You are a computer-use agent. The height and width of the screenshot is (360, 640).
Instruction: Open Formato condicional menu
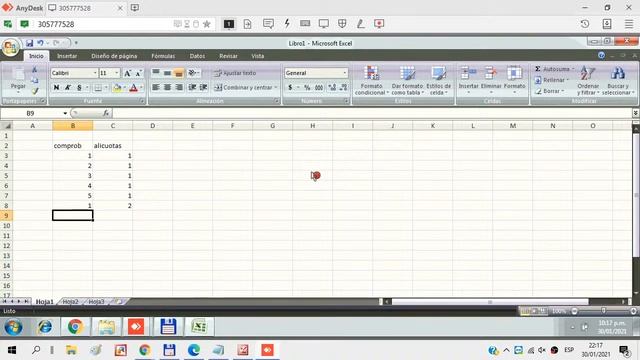[371, 80]
